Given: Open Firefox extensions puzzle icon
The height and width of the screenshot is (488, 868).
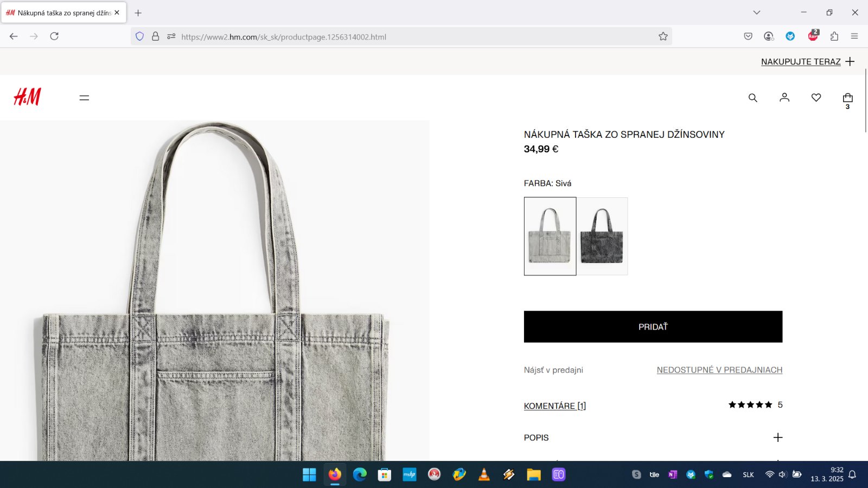Looking at the screenshot, I should point(834,36).
